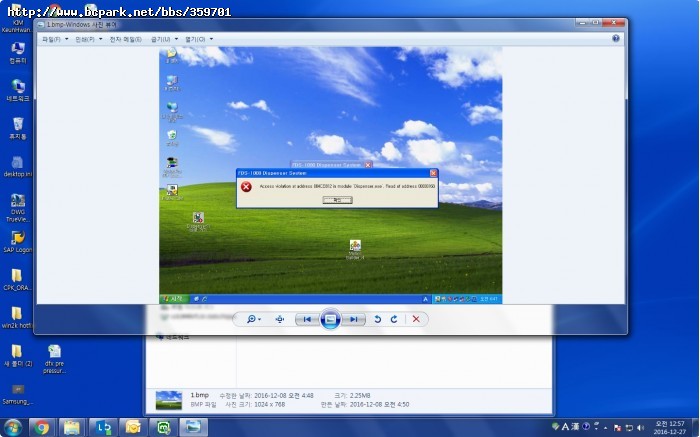The width and height of the screenshot is (700, 437).
Task: Open the 열기(O) open menu dropdown
Action: [199, 39]
